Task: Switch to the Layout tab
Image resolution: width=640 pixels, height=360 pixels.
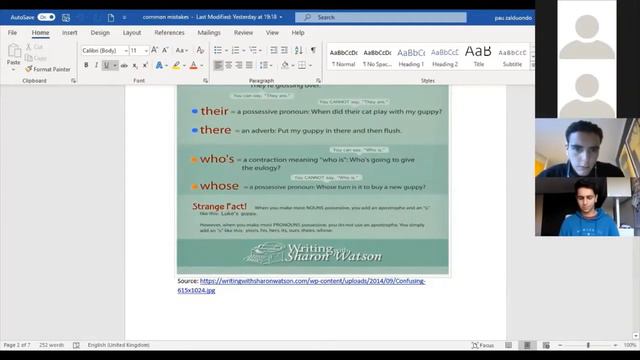Action: click(x=132, y=33)
